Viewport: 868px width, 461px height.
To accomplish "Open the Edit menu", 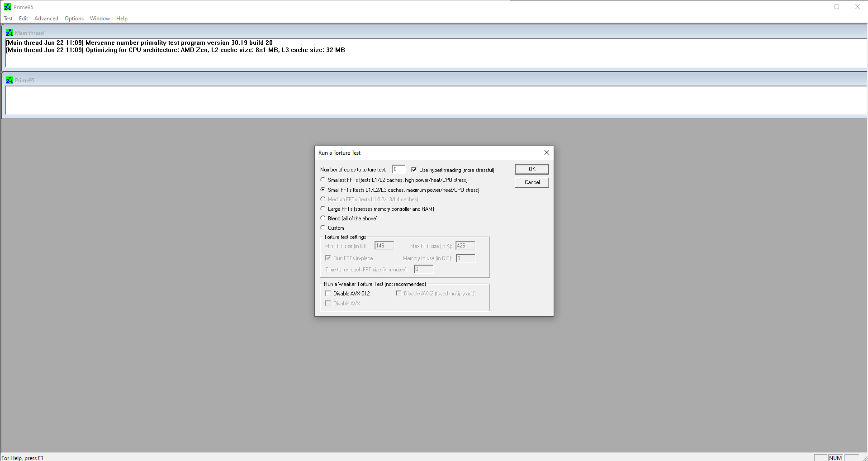I will (24, 19).
